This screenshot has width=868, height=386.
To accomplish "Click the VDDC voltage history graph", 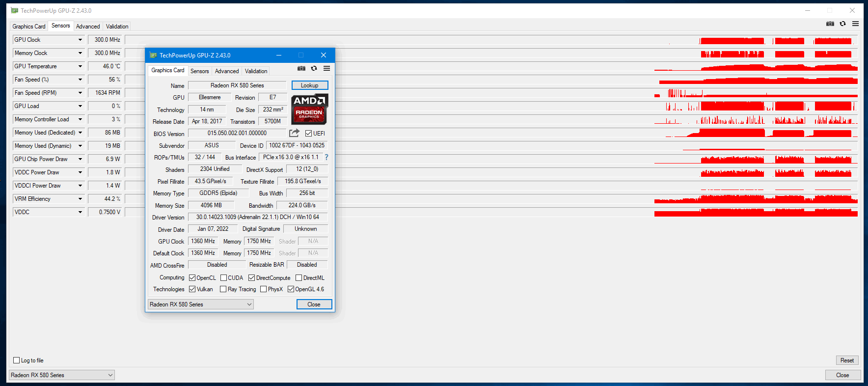I will [x=491, y=212].
